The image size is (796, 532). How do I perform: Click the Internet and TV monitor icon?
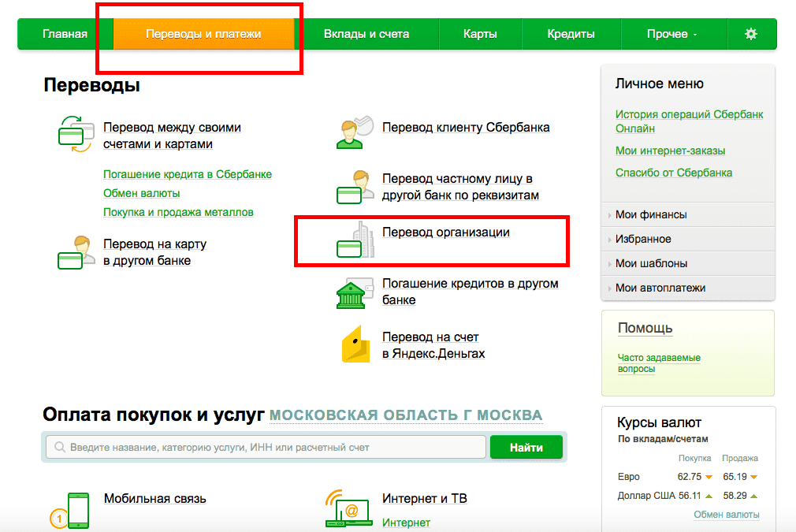[347, 510]
